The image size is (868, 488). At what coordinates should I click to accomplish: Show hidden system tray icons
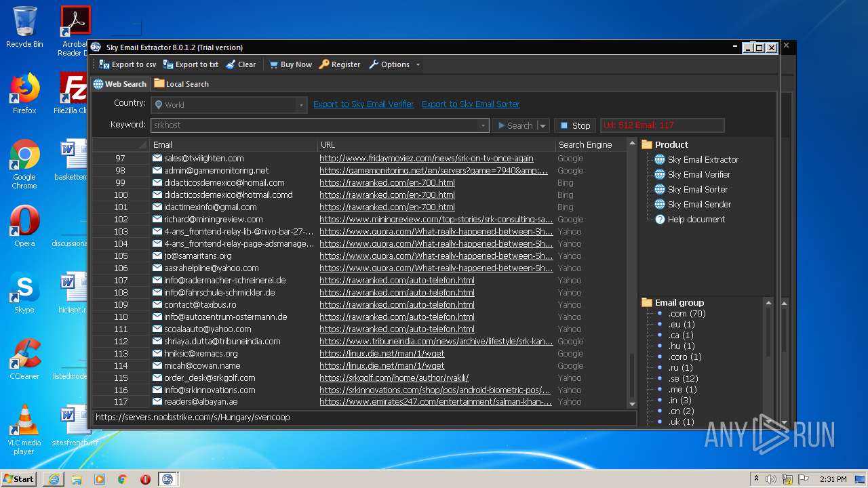click(x=756, y=479)
